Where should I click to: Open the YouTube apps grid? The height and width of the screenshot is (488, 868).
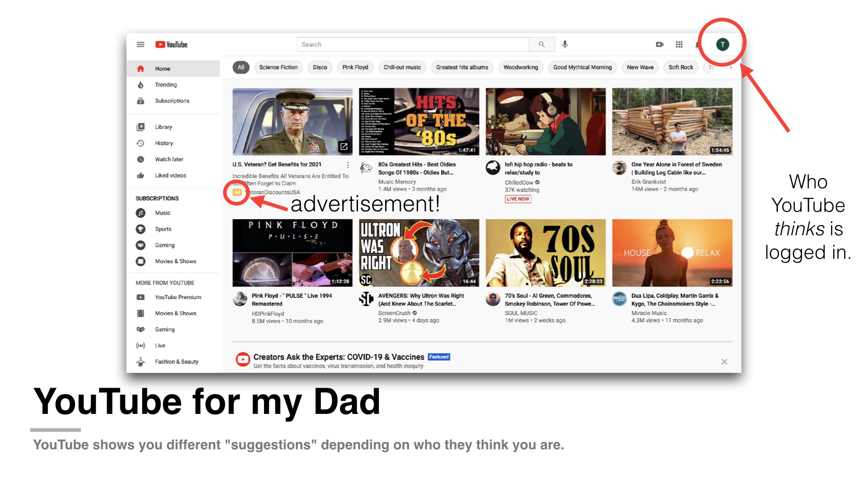(679, 44)
